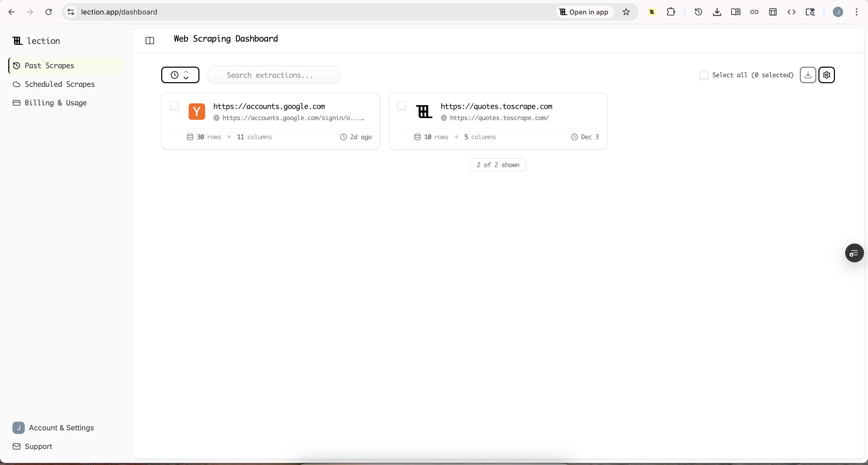This screenshot has width=868, height=465.
Task: Open browser history via the clock icon
Action: coord(698,12)
